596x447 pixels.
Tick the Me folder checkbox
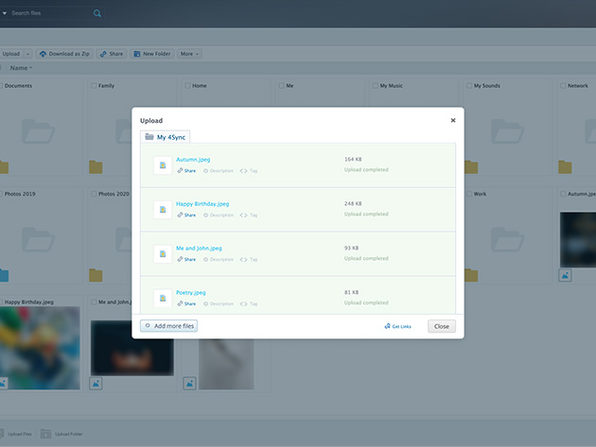click(x=282, y=86)
